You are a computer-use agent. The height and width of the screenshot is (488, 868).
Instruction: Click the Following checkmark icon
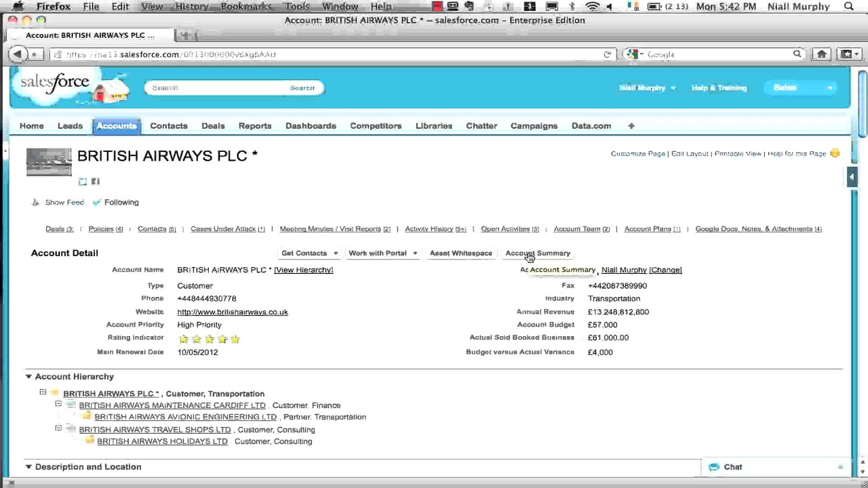(96, 202)
